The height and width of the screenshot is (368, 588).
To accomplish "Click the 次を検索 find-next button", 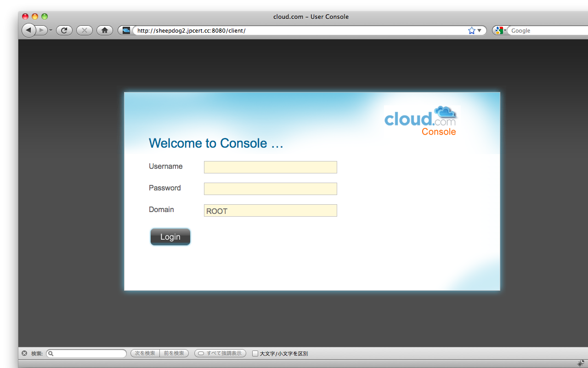I will [145, 353].
